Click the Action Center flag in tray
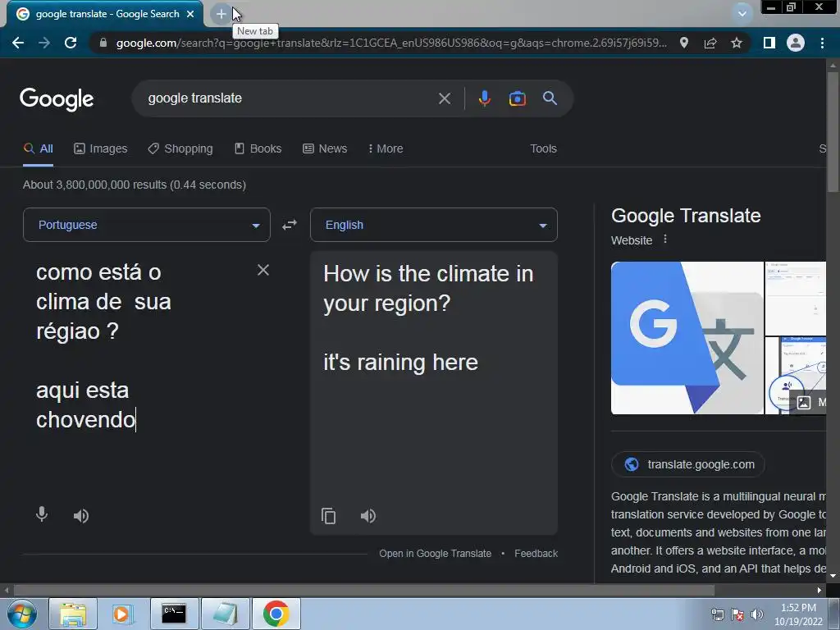Screen dimensions: 840x630 tap(737, 614)
